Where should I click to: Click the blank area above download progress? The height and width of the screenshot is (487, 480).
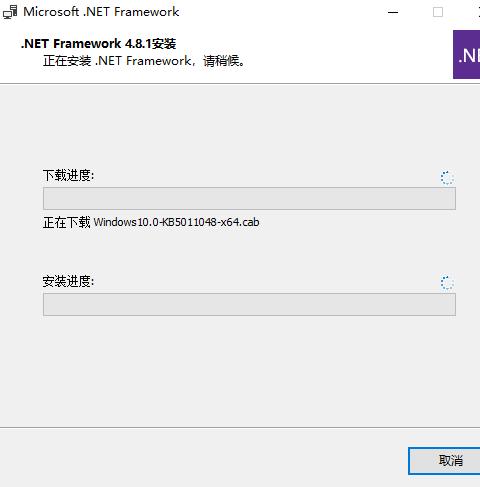pos(240,127)
